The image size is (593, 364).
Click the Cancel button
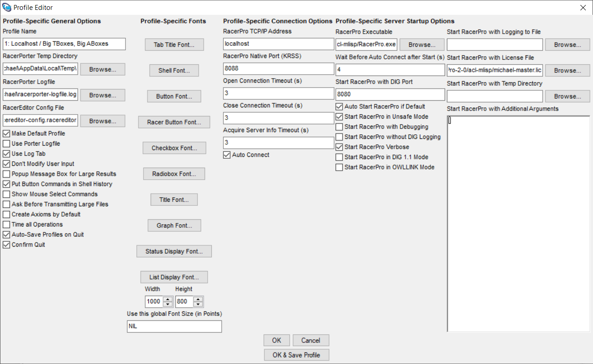pyautogui.click(x=311, y=340)
